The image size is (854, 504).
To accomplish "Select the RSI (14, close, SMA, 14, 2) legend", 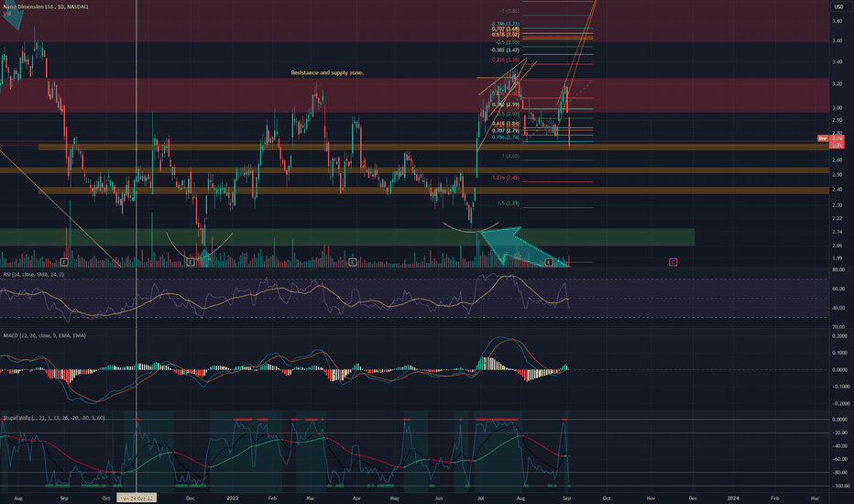I will [x=33, y=274].
